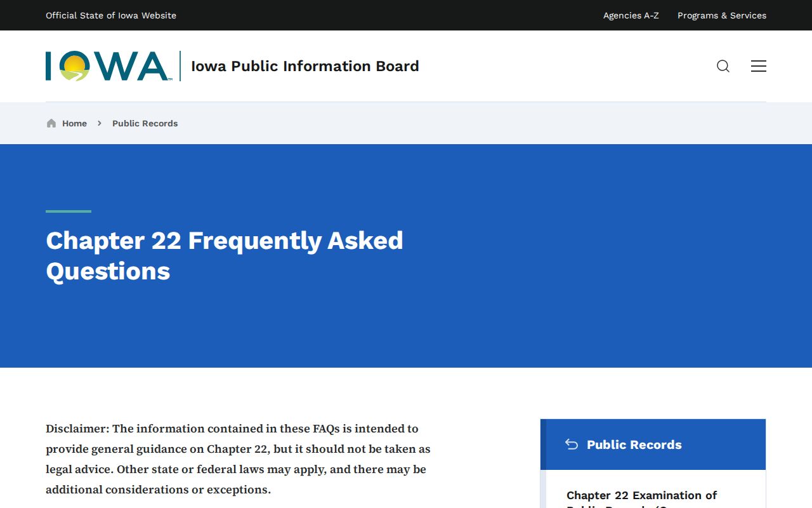Go to Home breadcrumb link
The height and width of the screenshot is (508, 812).
[x=74, y=123]
